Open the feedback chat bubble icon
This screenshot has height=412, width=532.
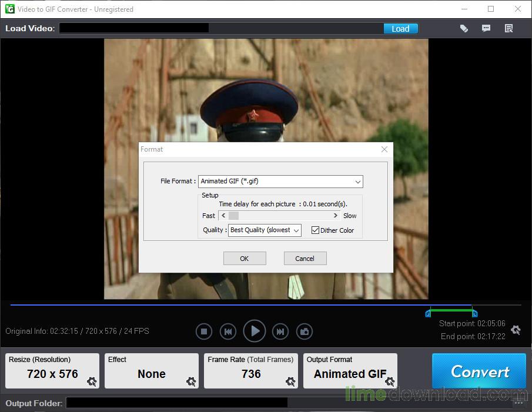click(486, 28)
